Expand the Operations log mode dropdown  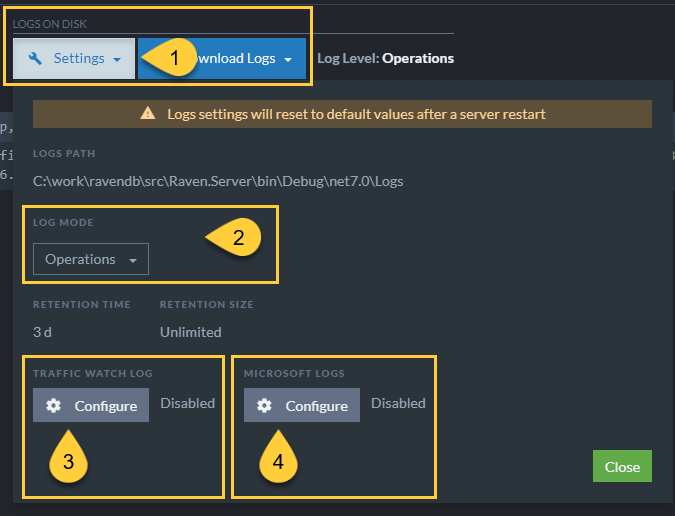91,259
